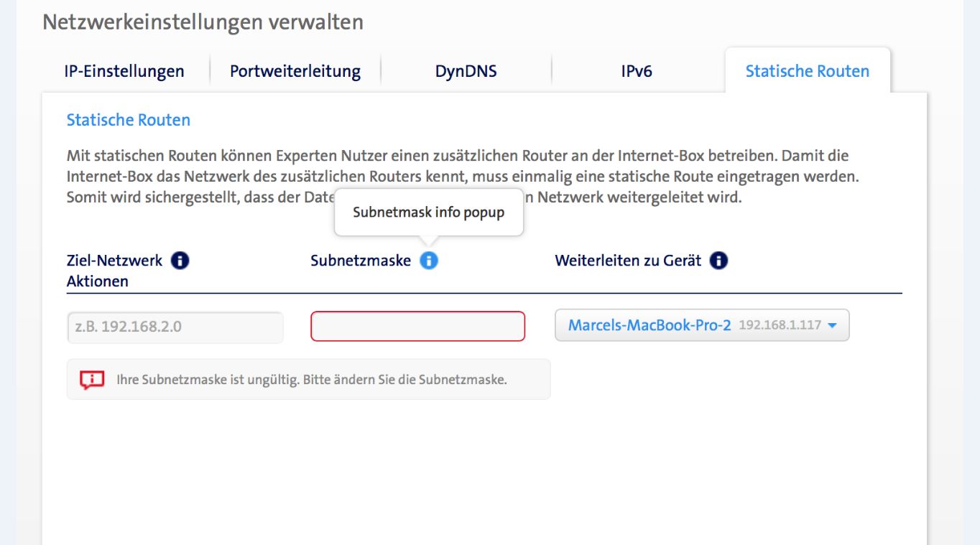The height and width of the screenshot is (545, 980).
Task: Go to the DynDNS tab
Action: coord(466,71)
